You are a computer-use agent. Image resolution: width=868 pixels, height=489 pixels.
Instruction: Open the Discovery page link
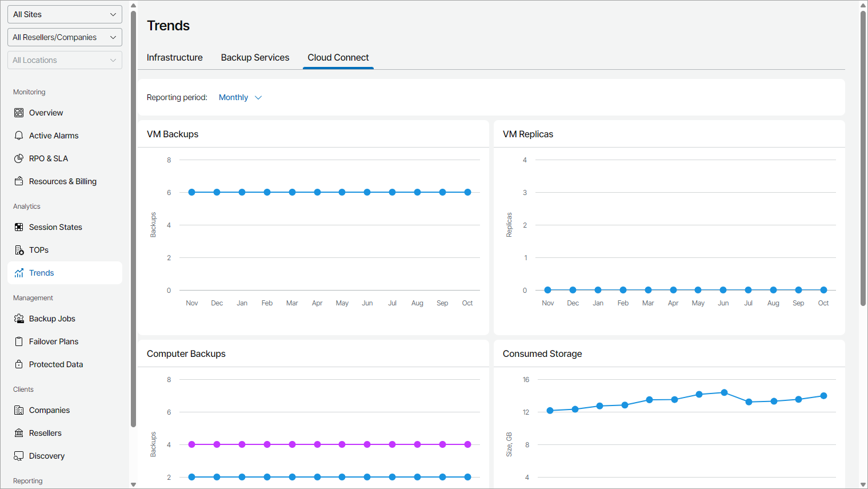click(47, 456)
